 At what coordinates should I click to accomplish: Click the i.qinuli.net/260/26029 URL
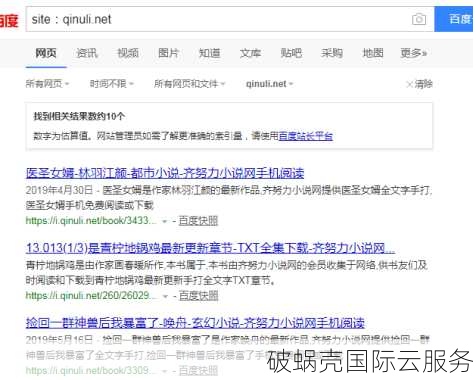(x=91, y=296)
